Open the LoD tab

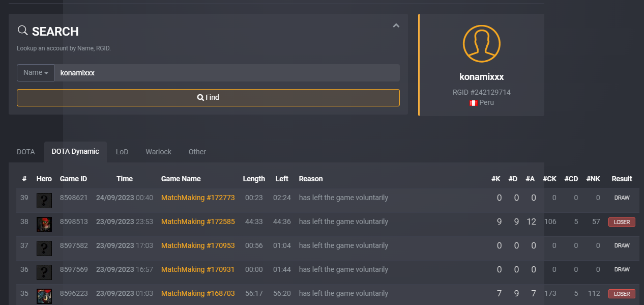click(122, 152)
